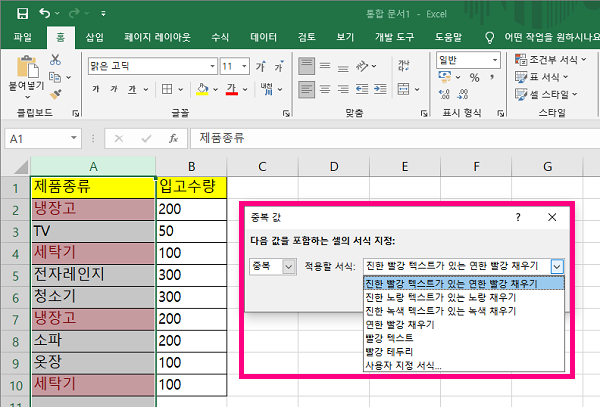This screenshot has width=600, height=407.
Task: Click the Paste (붙여넣기) clipboard icon
Action: 27,67
